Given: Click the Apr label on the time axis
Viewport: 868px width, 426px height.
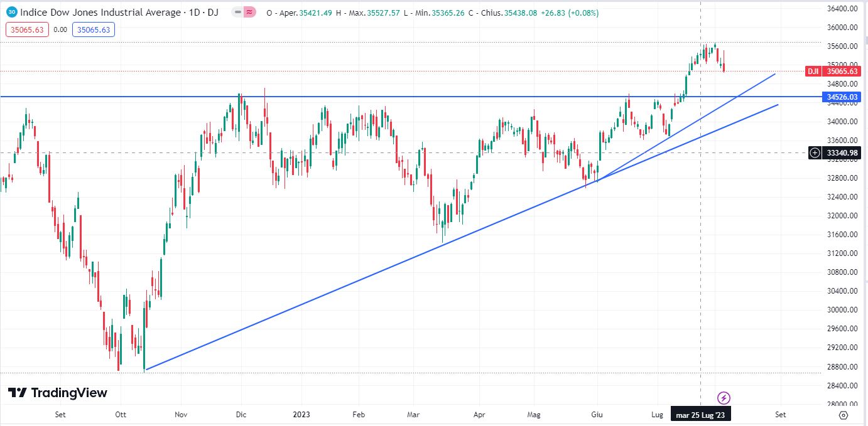Looking at the screenshot, I should tap(480, 415).
